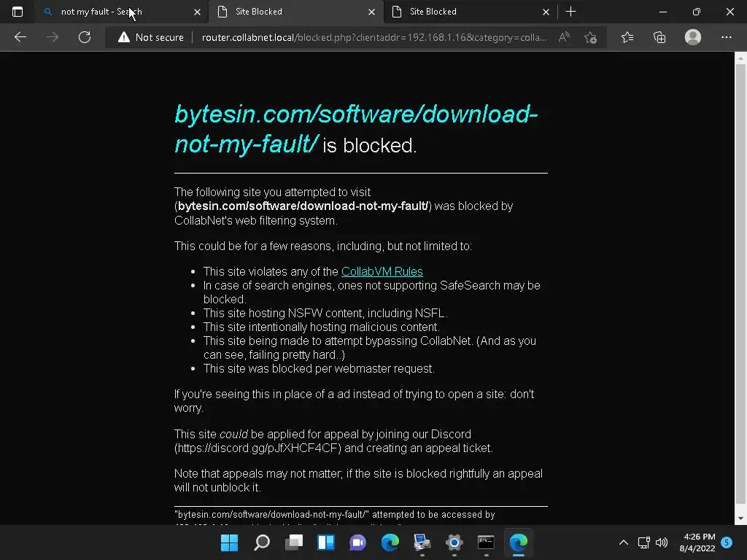Open network status in system tray
The image size is (747, 560).
[x=643, y=542]
